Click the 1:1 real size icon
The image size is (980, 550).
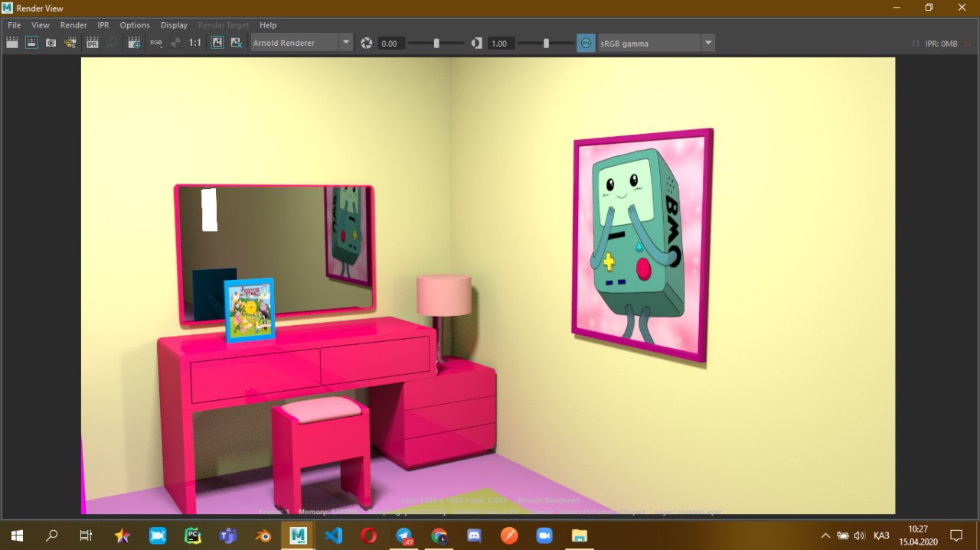[195, 43]
